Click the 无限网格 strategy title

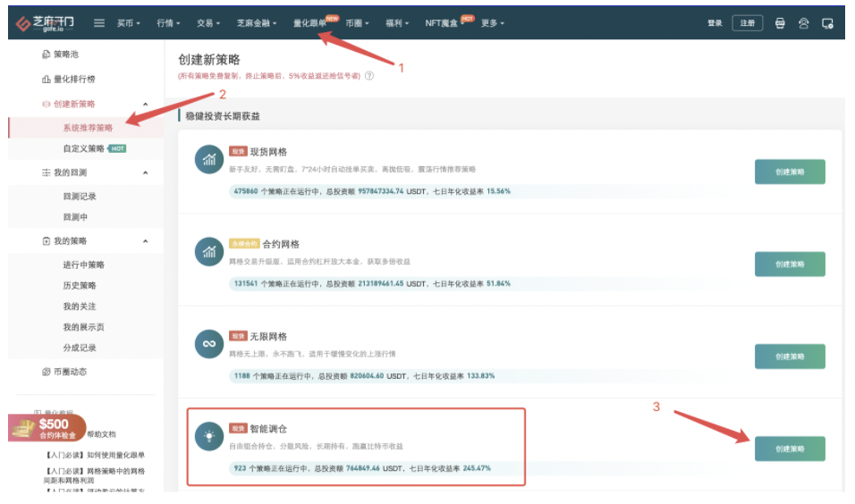coord(268,336)
